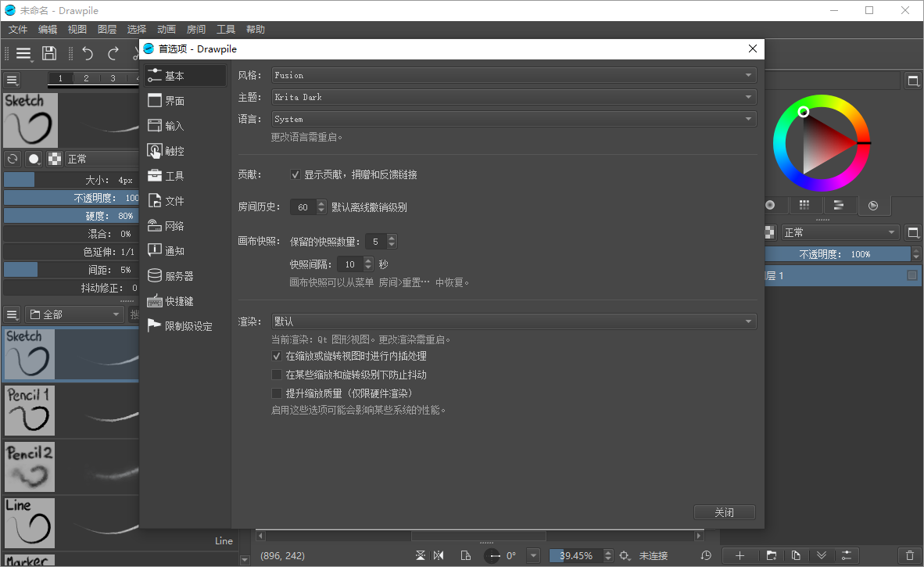Image resolution: width=924 pixels, height=567 pixels.
Task: Click the merge layer down chevrons icon
Action: coord(822,555)
